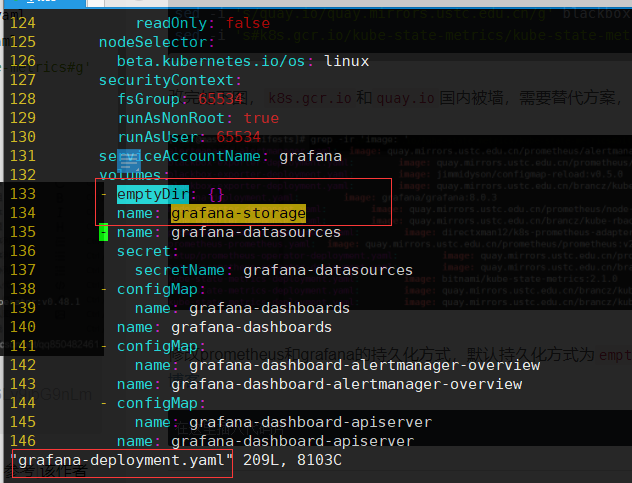This screenshot has height=483, width=632.
Task: Select the red 'false' value on line 124
Action: (247, 23)
